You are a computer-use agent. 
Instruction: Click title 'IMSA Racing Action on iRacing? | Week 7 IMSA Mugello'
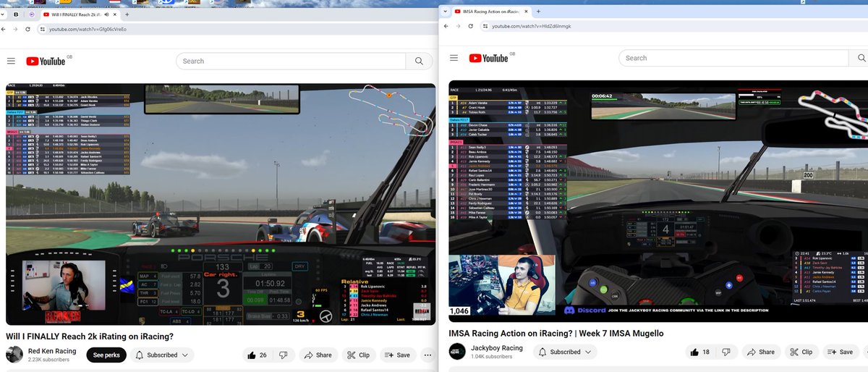click(x=556, y=333)
